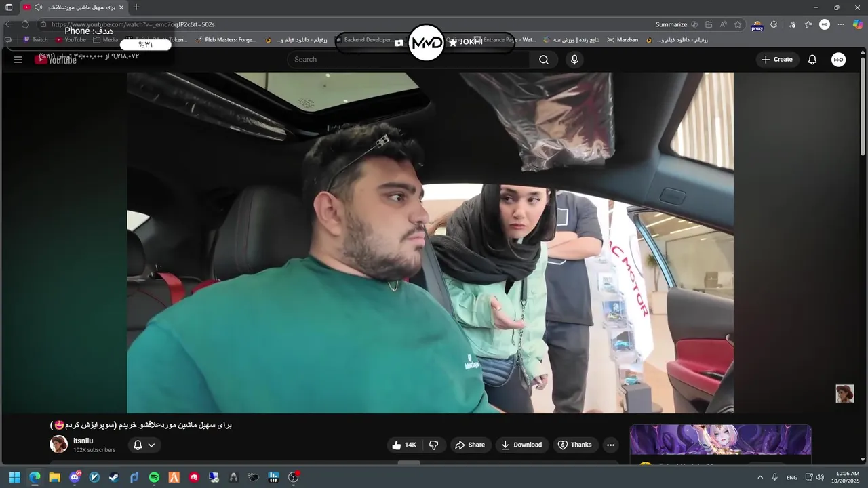
Task: Share this video
Action: pos(470,445)
